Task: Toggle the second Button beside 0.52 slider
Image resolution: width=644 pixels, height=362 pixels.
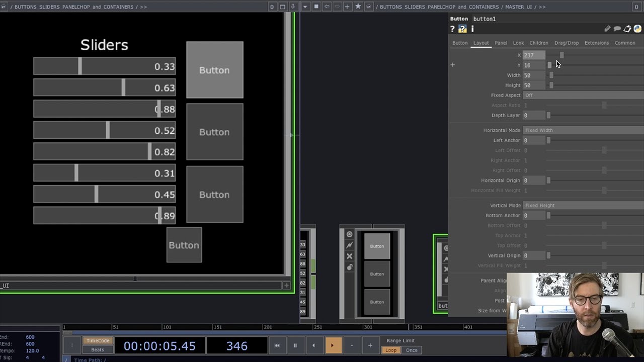Action: pyautogui.click(x=215, y=132)
